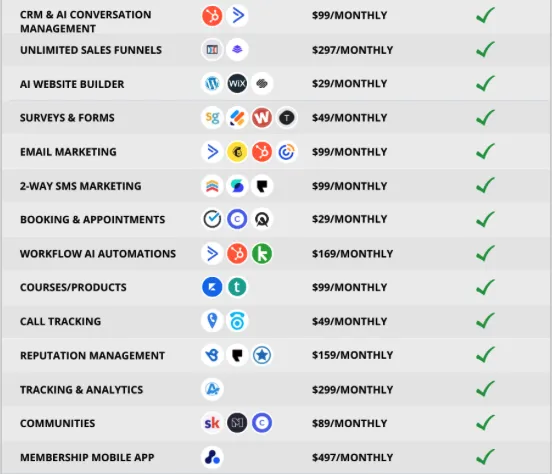Viewport: 552px width, 474px height.
Task: Click the $297/Monthly price text
Action: tap(352, 50)
